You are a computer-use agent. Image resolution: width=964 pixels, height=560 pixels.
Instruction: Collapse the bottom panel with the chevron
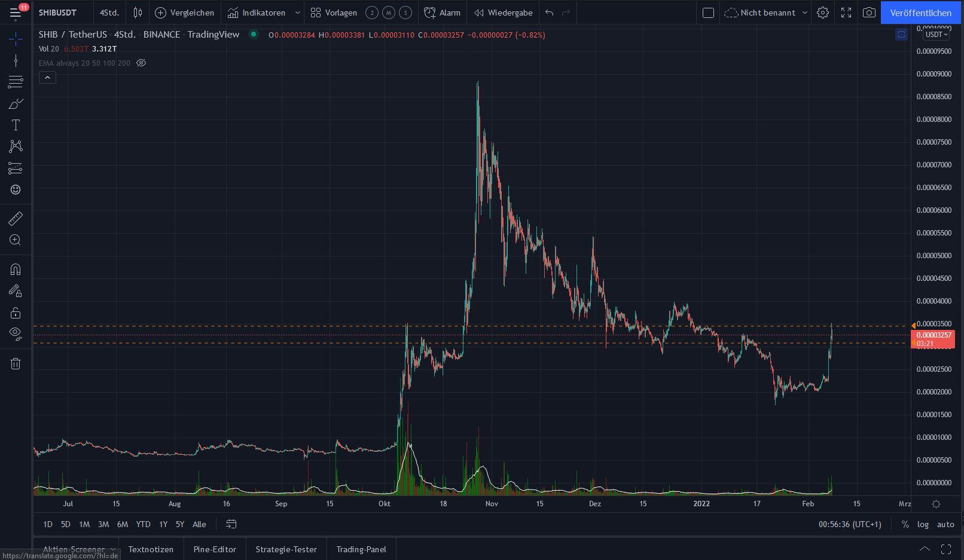(925, 549)
